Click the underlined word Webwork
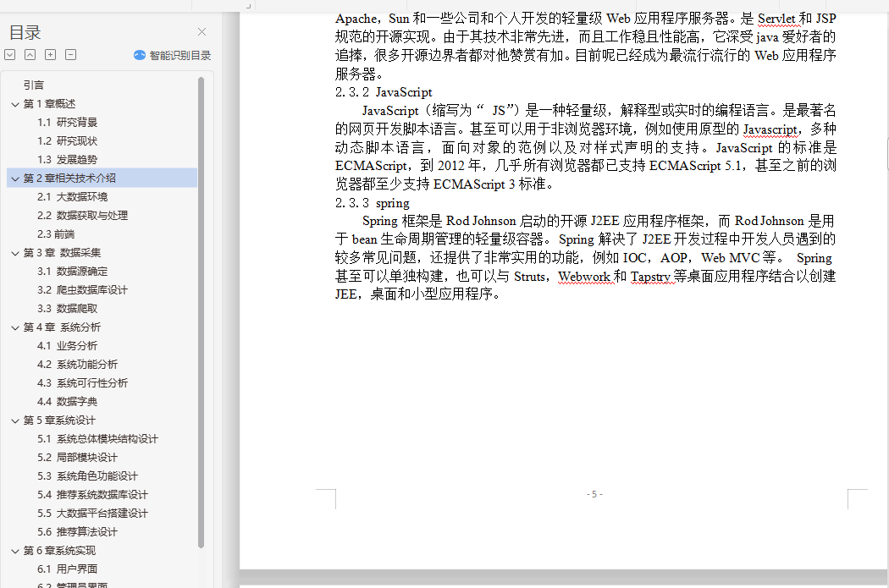The width and height of the screenshot is (889, 588). 584,277
